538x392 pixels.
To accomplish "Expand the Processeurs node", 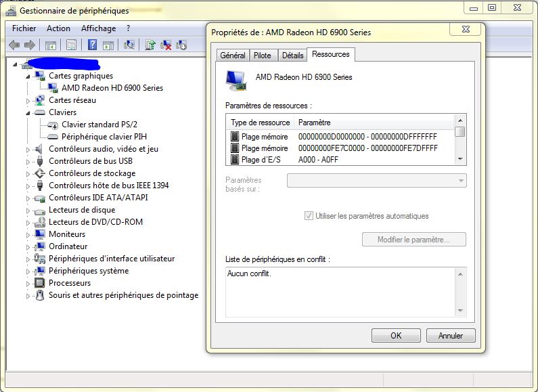I will pyautogui.click(x=28, y=284).
